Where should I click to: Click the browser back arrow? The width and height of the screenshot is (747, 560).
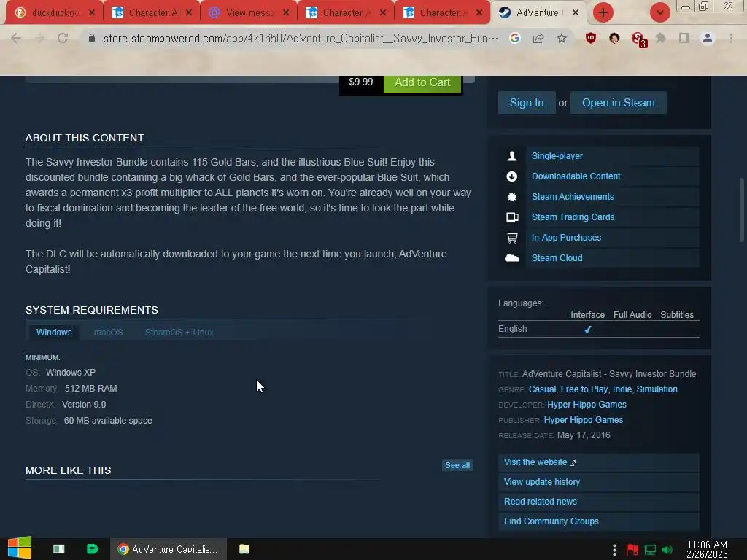coord(16,38)
